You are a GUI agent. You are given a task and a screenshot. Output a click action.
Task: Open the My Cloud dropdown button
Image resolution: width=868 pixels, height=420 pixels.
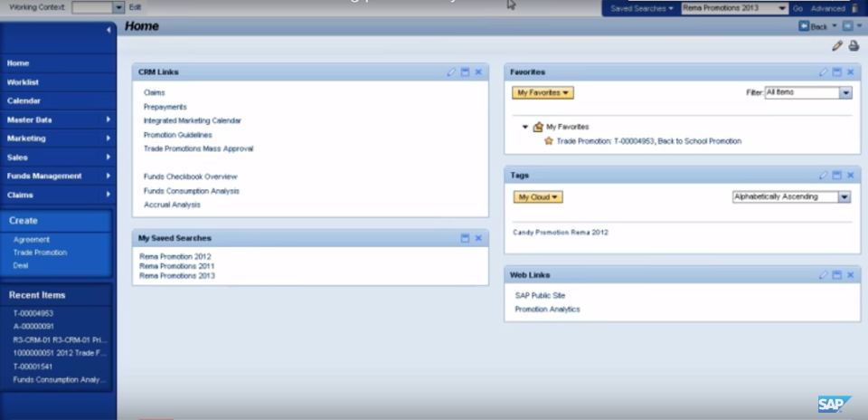[x=537, y=197]
